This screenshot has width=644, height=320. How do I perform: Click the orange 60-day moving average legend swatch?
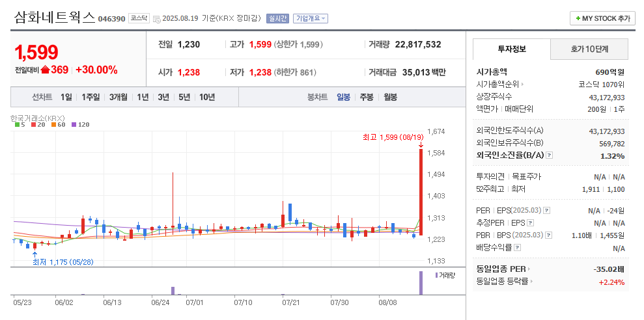point(53,124)
